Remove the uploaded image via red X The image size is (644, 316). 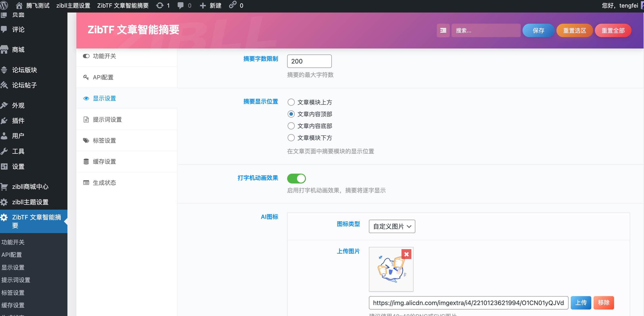(406, 254)
